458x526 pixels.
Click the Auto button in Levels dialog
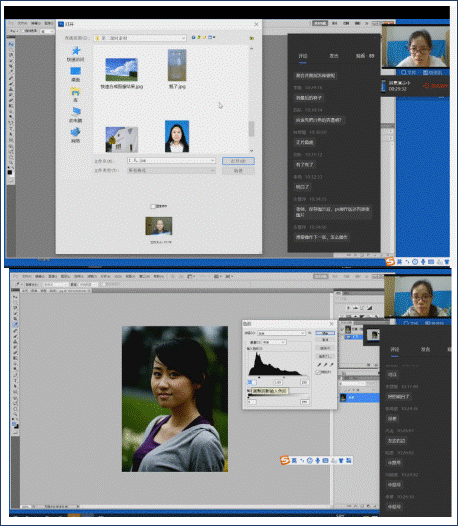coord(325,349)
